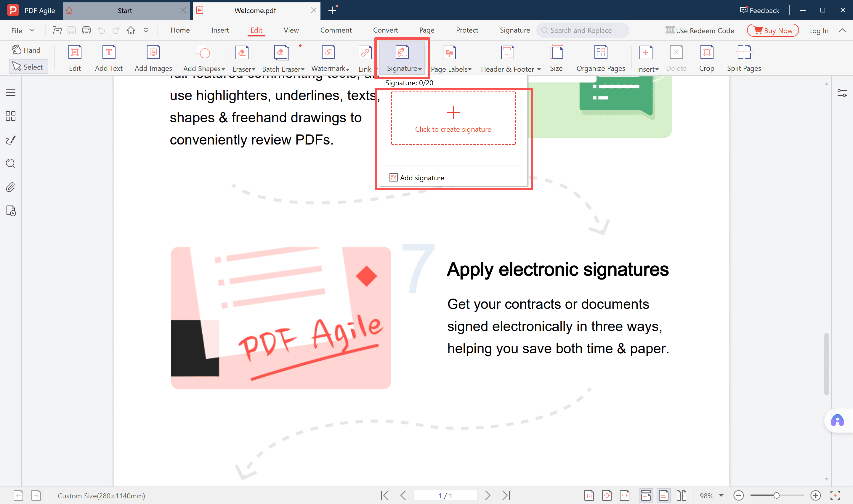This screenshot has height=504, width=853.
Task: Click the home icon beside Redo
Action: click(131, 31)
